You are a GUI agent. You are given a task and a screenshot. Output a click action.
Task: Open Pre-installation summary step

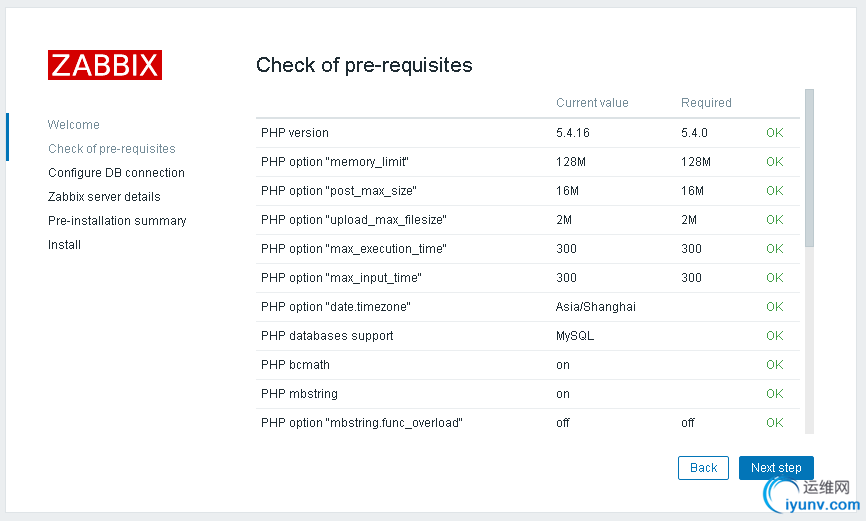[117, 221]
